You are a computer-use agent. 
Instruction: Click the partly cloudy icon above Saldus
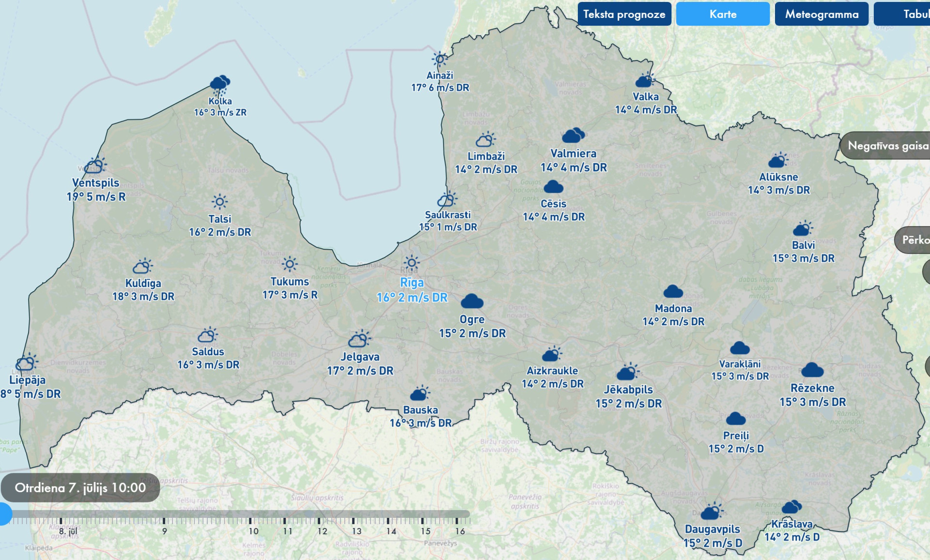click(x=208, y=335)
